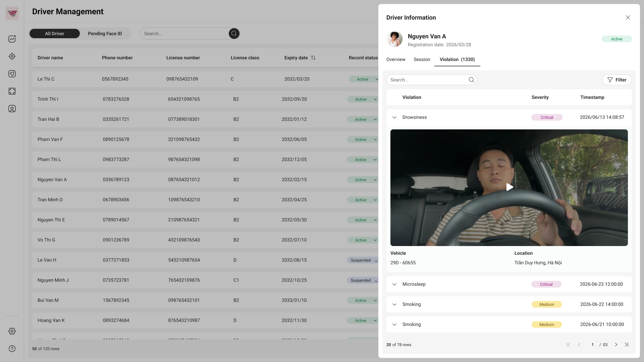Close the Driver Information panel
This screenshot has height=362, width=644.
628,17
